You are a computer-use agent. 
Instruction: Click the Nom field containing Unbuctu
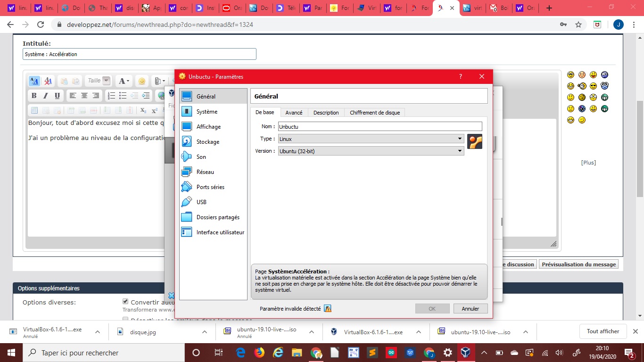[x=380, y=126]
